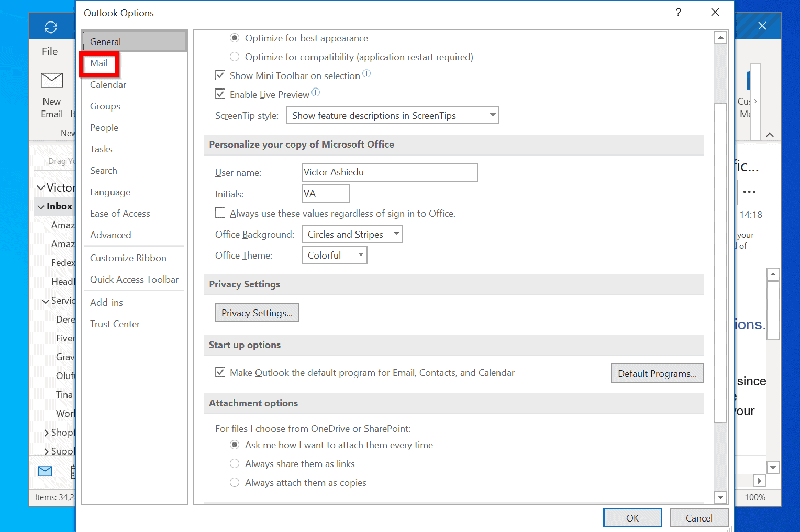
Task: Click the info icon next to Mini Toolbar option
Action: (x=366, y=74)
